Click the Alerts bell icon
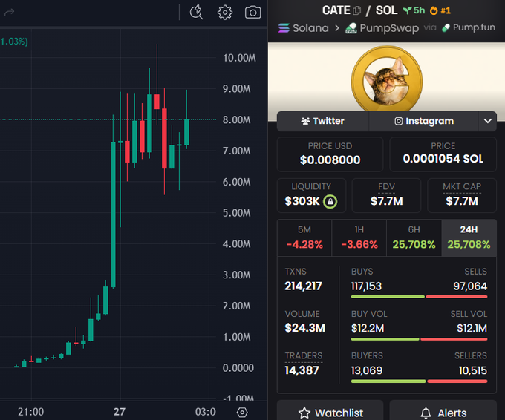 [426, 413]
